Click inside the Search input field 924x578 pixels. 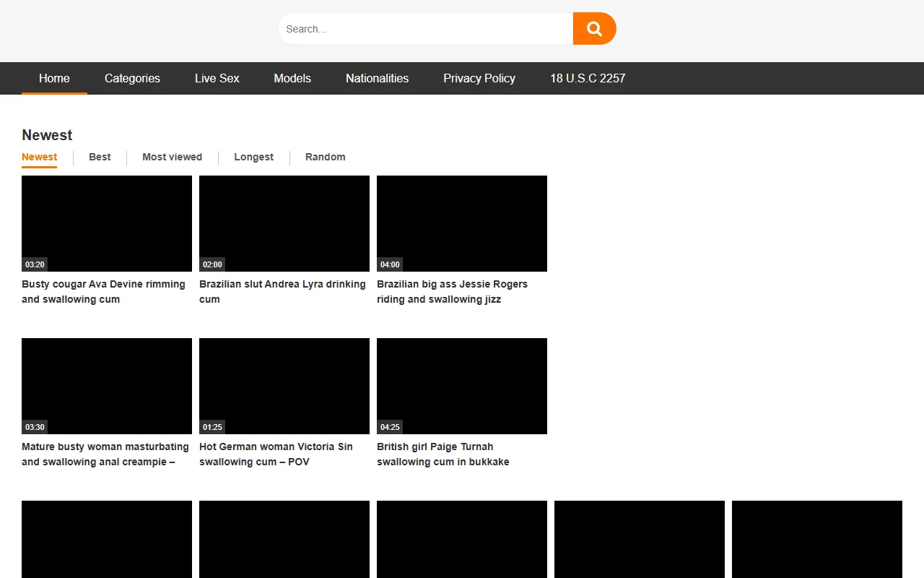[419, 29]
